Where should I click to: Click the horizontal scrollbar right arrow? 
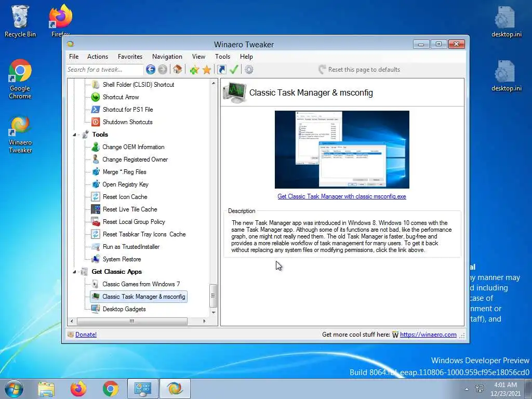click(x=204, y=321)
